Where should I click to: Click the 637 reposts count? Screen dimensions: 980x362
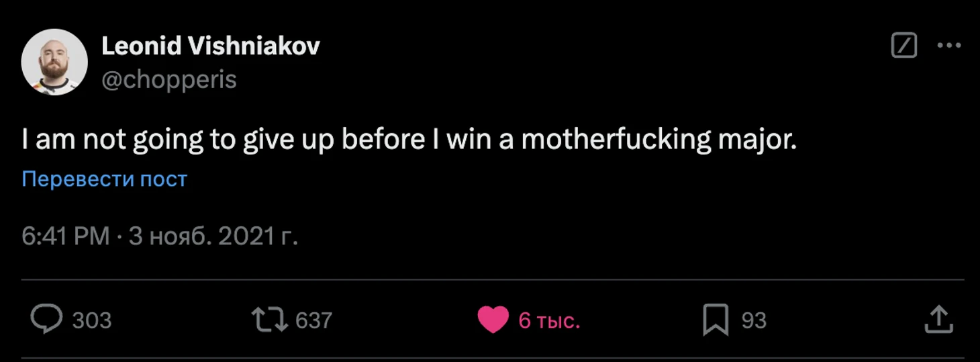(x=314, y=320)
